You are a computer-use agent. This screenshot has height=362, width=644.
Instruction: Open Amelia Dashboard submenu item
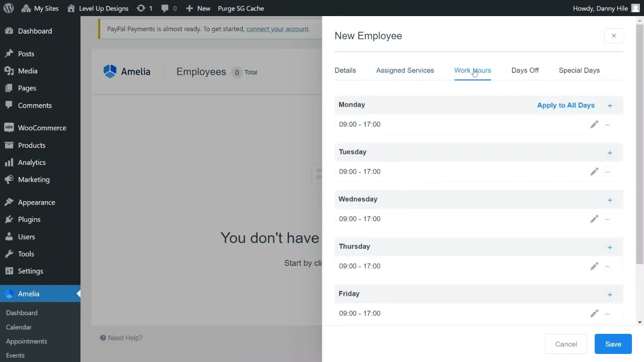(x=22, y=313)
